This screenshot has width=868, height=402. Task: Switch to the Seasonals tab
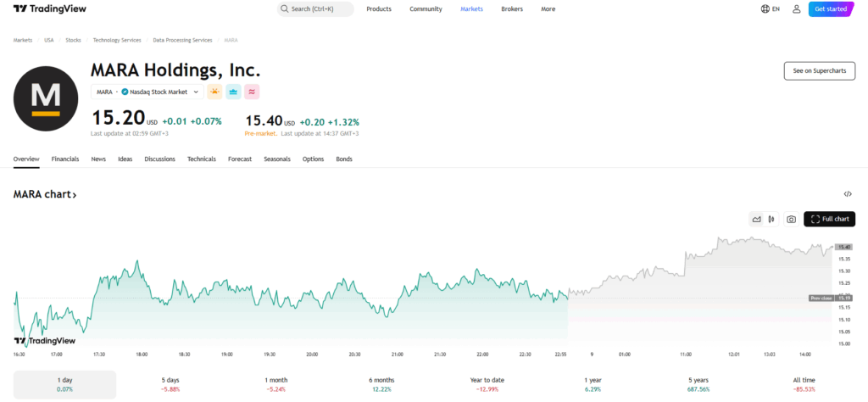point(277,159)
